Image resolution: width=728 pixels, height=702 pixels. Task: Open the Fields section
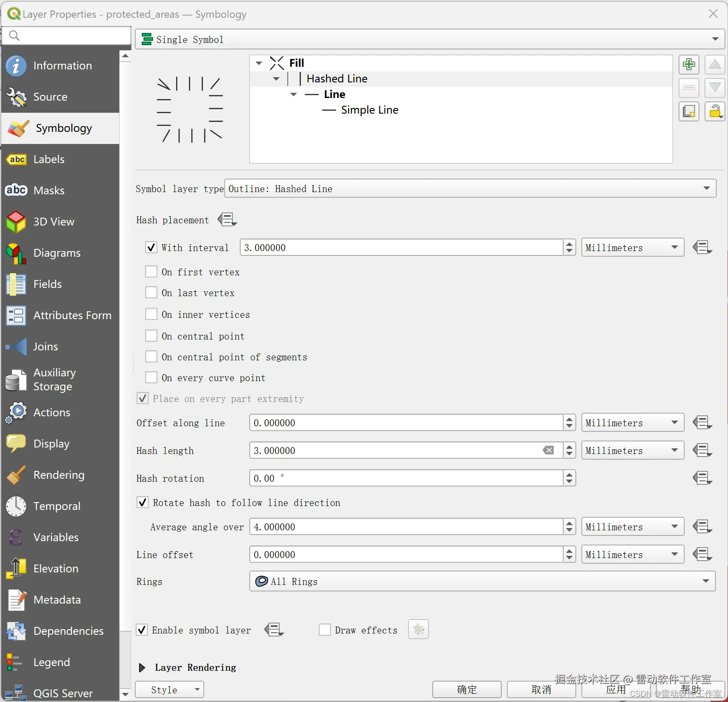point(60,284)
